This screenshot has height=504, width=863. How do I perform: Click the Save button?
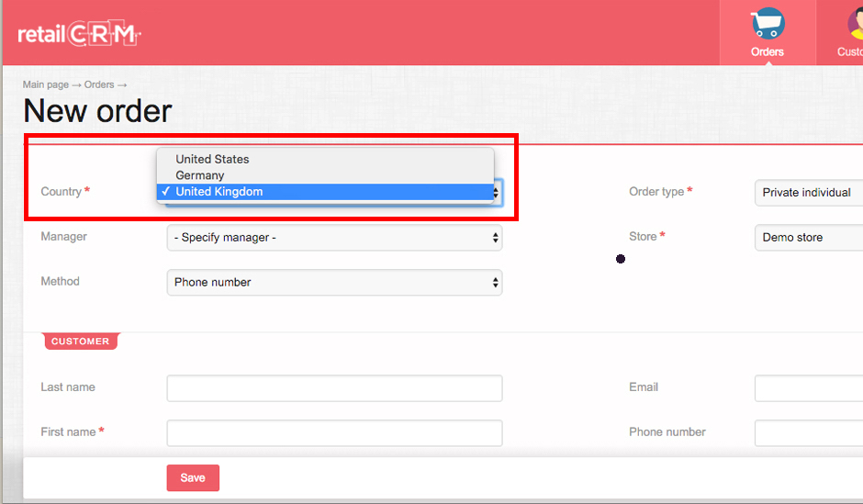click(x=193, y=477)
